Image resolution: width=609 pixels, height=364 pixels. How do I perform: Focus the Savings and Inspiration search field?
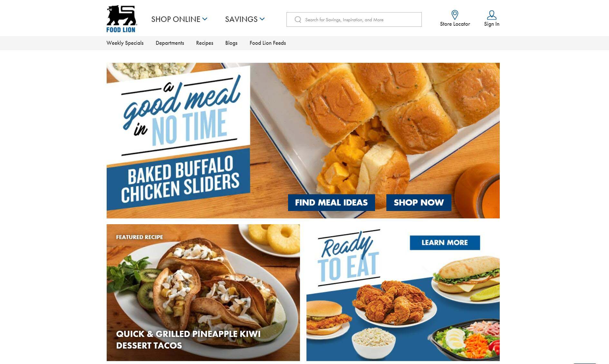(x=354, y=20)
